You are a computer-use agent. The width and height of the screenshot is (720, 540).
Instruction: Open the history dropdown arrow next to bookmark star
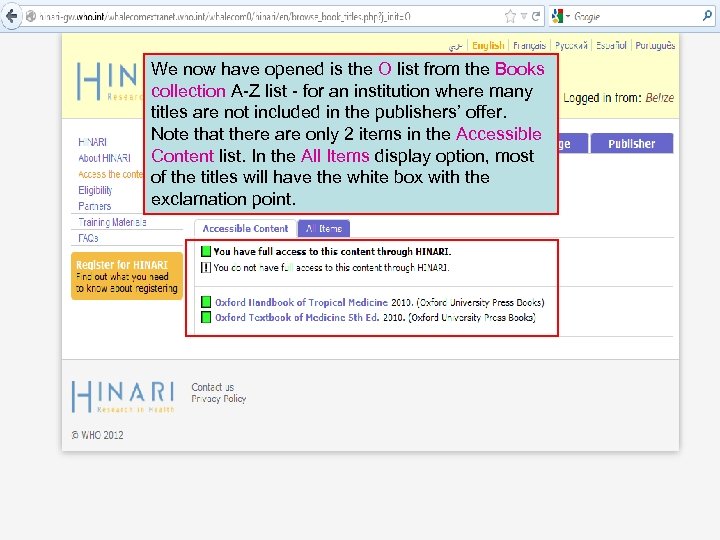pos(523,17)
